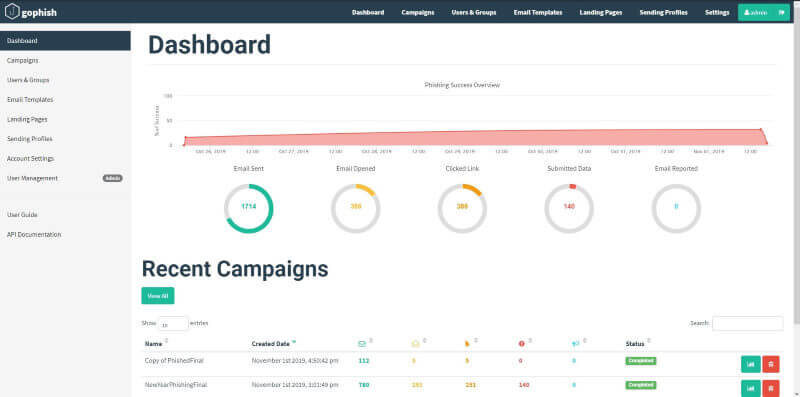800x397 pixels.
Task: Click the Email Opened donut chart
Action: coord(356,208)
